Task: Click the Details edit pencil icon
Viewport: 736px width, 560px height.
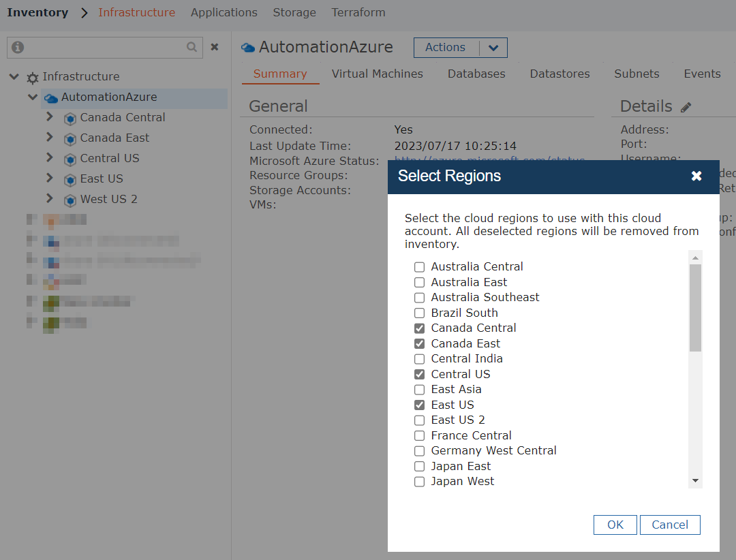Action: pyautogui.click(x=686, y=108)
